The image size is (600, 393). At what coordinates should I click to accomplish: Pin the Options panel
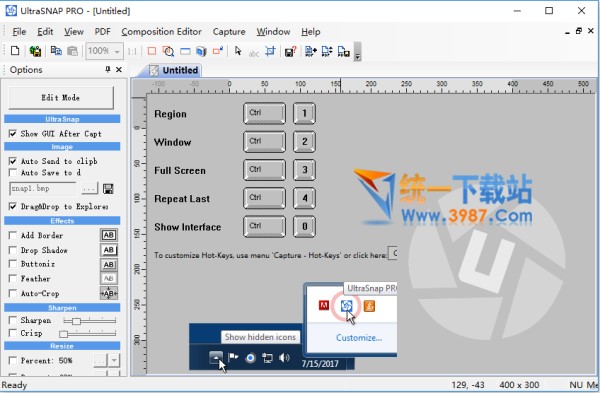click(x=108, y=69)
